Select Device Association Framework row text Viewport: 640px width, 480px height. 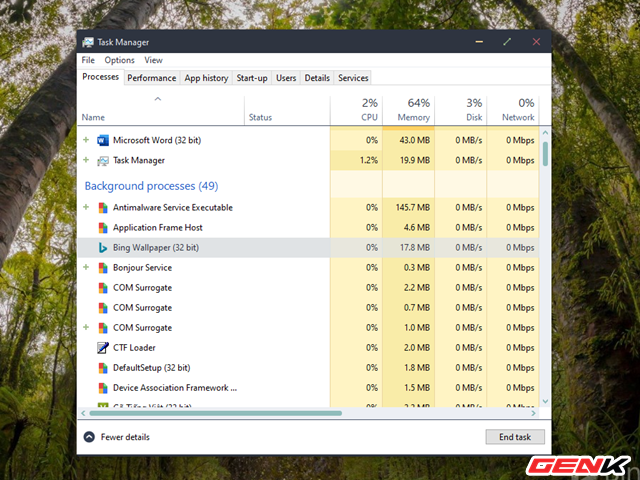175,388
